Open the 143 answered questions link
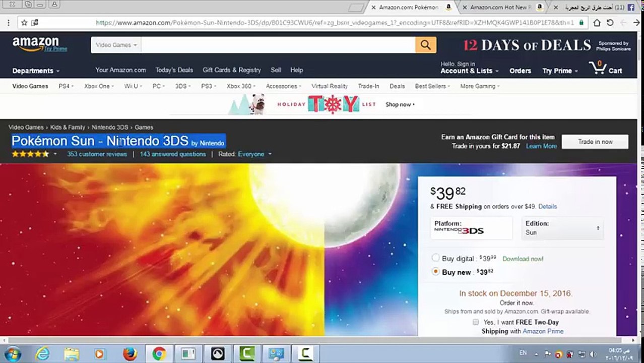The image size is (644, 363). tap(173, 154)
